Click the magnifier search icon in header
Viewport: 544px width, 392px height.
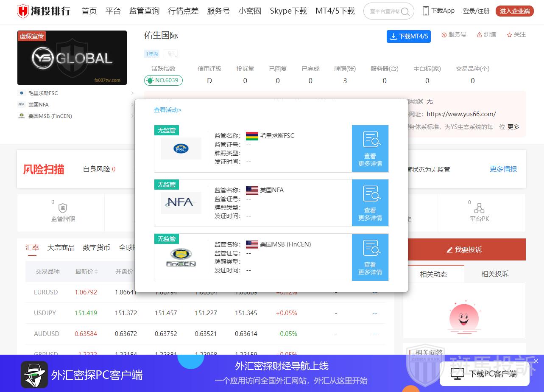[x=405, y=11]
